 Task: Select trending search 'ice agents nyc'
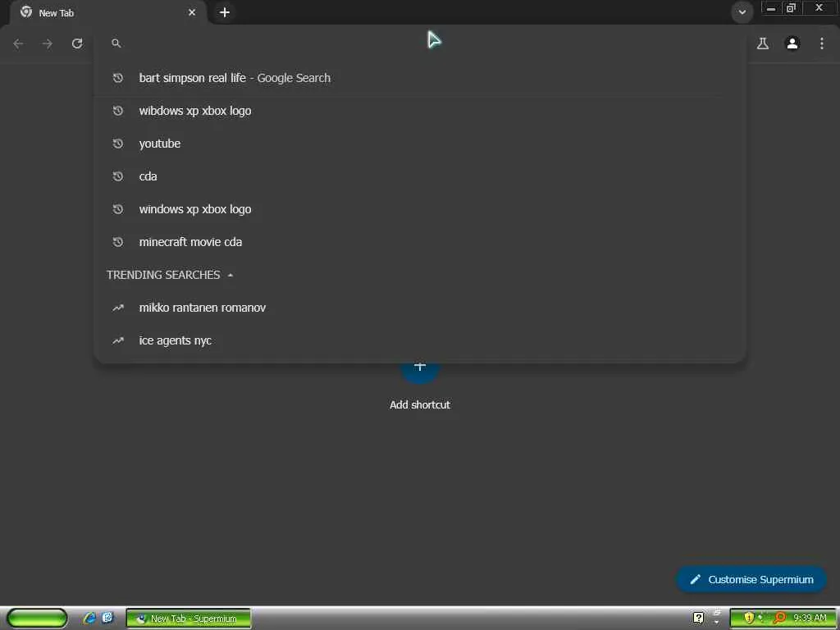point(420,340)
